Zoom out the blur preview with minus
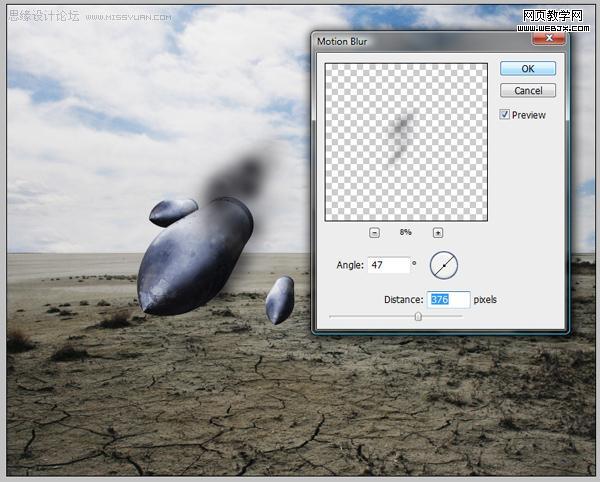This screenshot has height=482, width=600. tap(374, 233)
